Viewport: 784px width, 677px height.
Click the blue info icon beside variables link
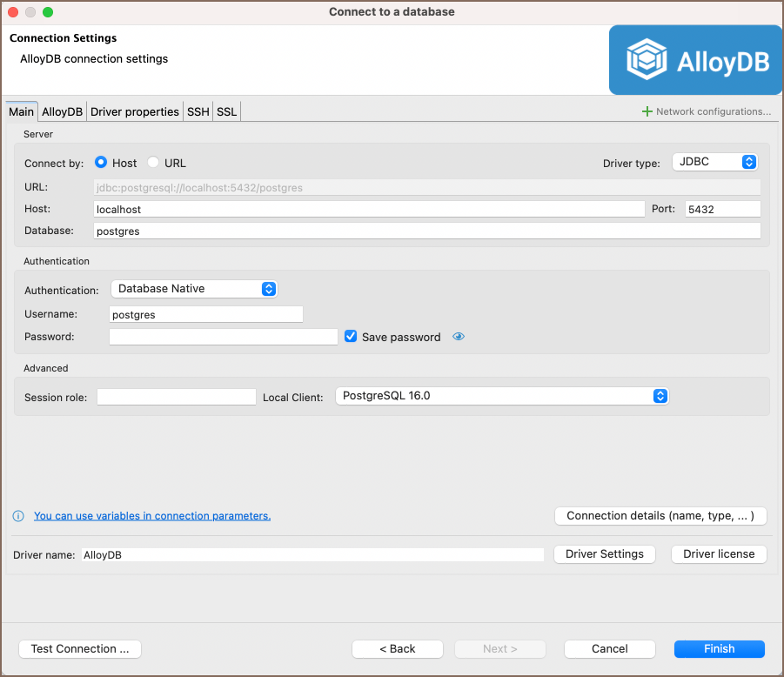click(x=18, y=516)
